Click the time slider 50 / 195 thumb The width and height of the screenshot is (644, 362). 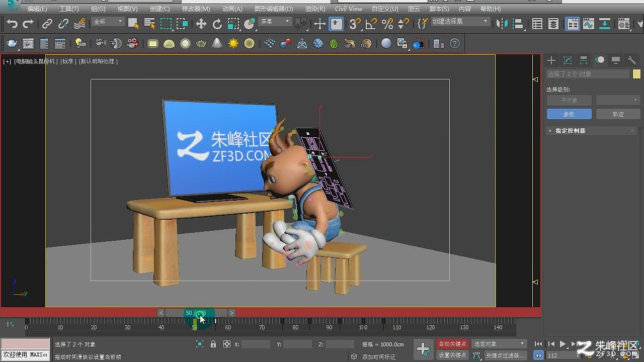point(196,313)
